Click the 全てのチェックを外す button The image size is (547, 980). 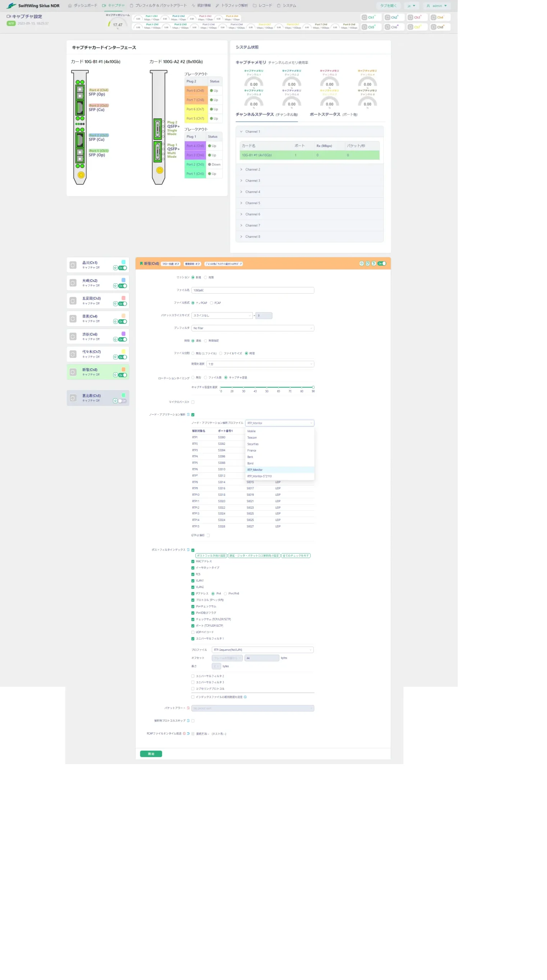click(x=296, y=555)
